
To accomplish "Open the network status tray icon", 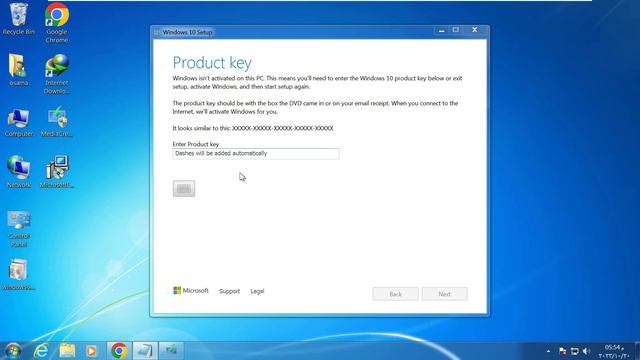I will 575,351.
